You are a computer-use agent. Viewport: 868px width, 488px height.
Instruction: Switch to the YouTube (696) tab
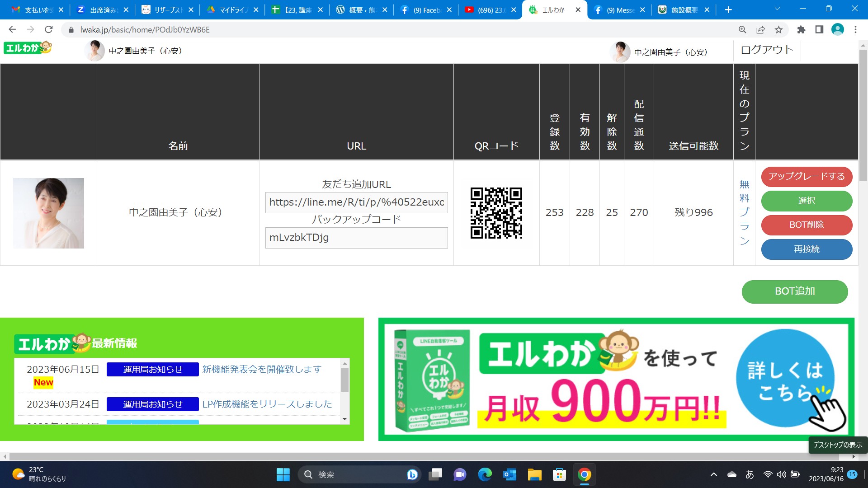coord(491,10)
